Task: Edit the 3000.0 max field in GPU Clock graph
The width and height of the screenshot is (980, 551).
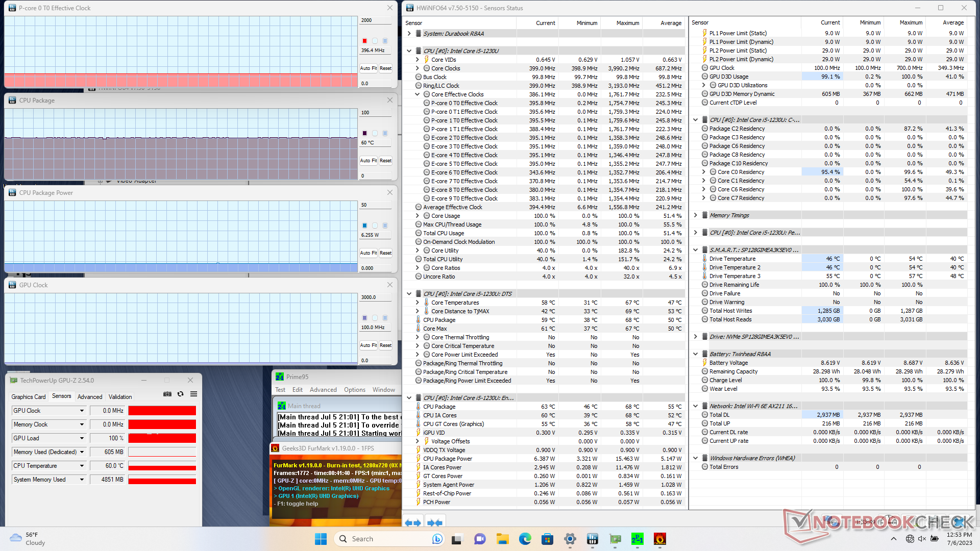Action: [x=376, y=297]
